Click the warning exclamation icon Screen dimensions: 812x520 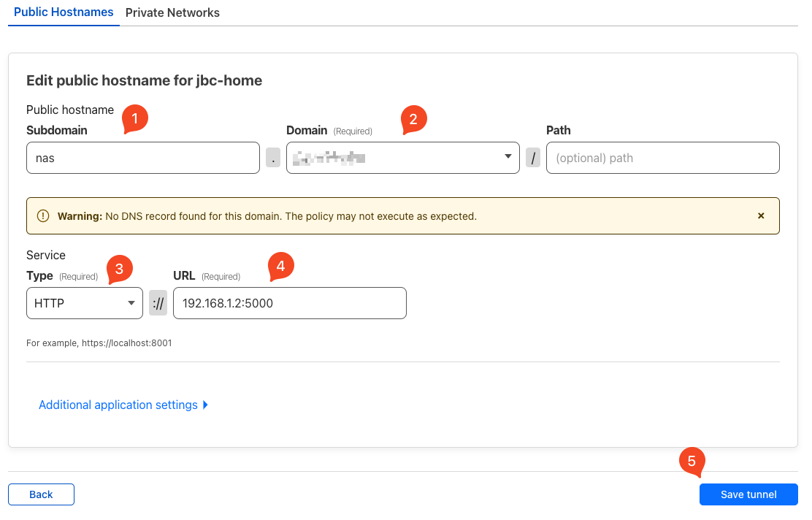click(43, 216)
